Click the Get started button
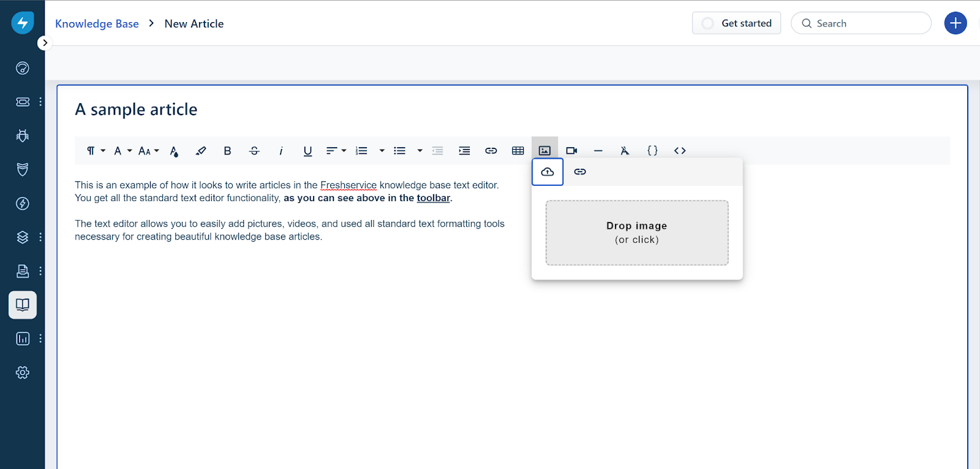980x469 pixels. (x=736, y=23)
